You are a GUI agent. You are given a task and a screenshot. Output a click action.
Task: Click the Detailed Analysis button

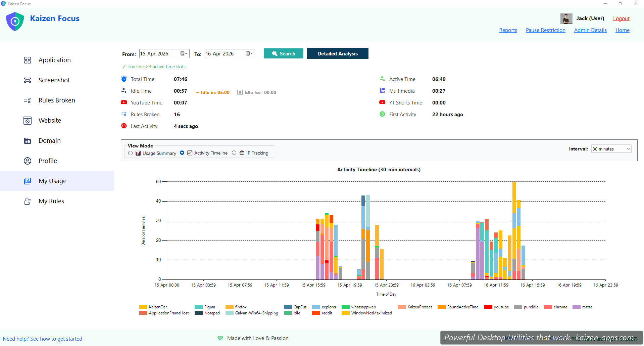(337, 54)
